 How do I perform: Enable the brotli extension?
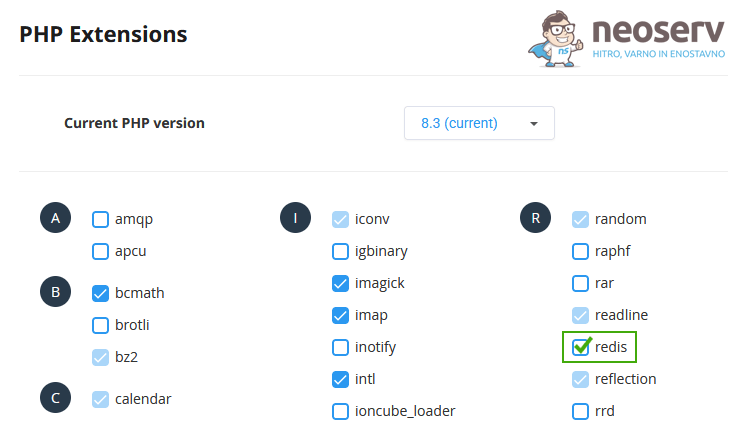(100, 325)
